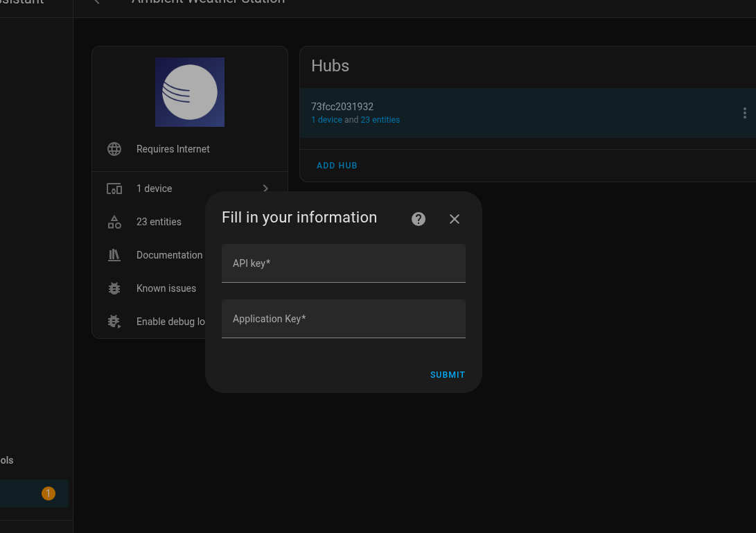Image resolution: width=756 pixels, height=533 pixels.
Task: Open the 1 device link in Hubs
Action: [326, 120]
